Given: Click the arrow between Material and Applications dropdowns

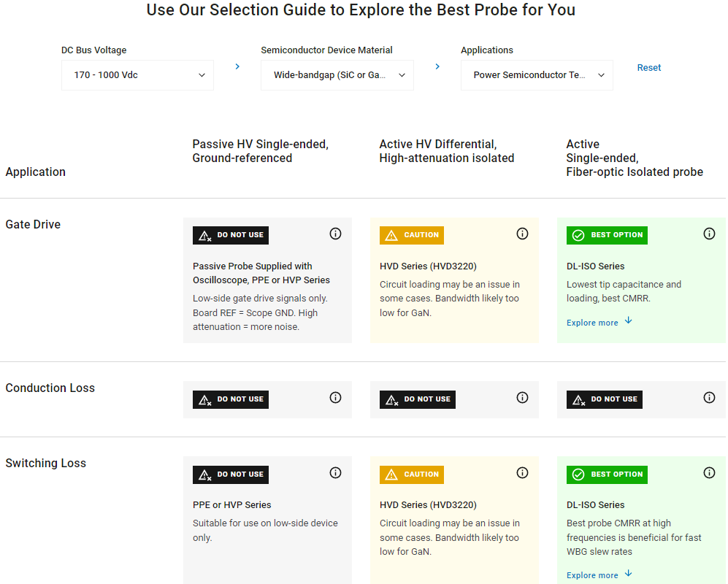Looking at the screenshot, I should coord(437,66).
